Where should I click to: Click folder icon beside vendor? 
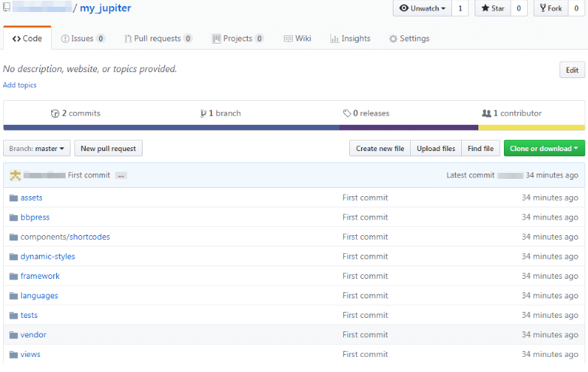tap(14, 335)
